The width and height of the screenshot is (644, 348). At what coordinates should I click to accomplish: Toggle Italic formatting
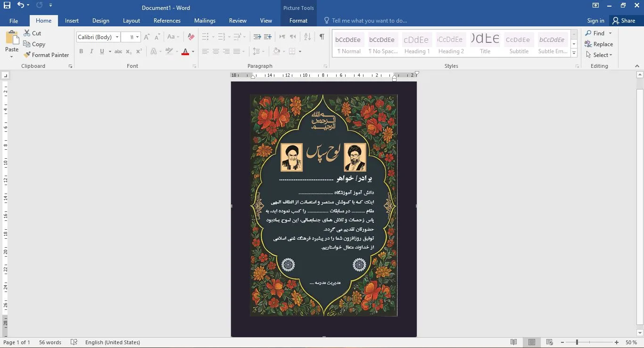pyautogui.click(x=91, y=51)
